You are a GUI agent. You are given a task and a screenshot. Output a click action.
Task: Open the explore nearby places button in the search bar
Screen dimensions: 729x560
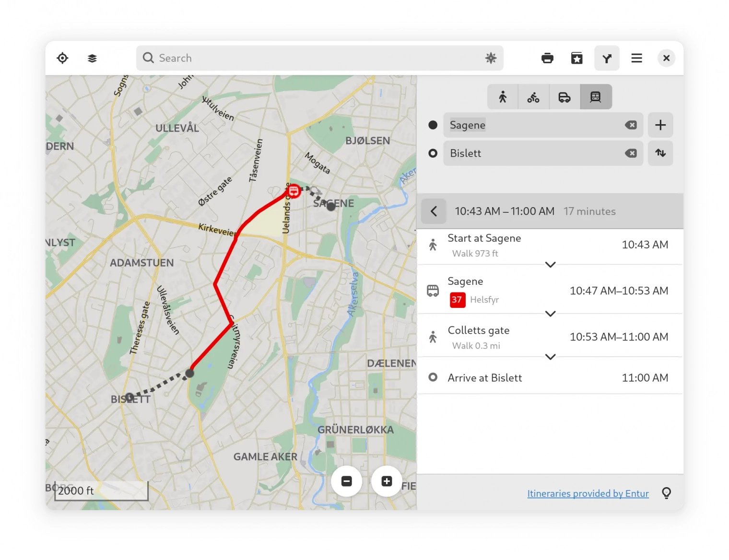tap(491, 58)
